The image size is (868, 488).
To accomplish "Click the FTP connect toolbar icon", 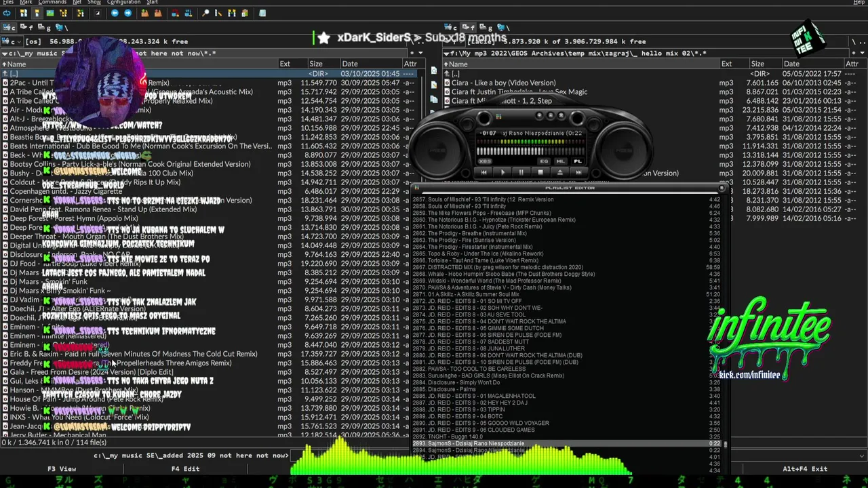I will (175, 13).
